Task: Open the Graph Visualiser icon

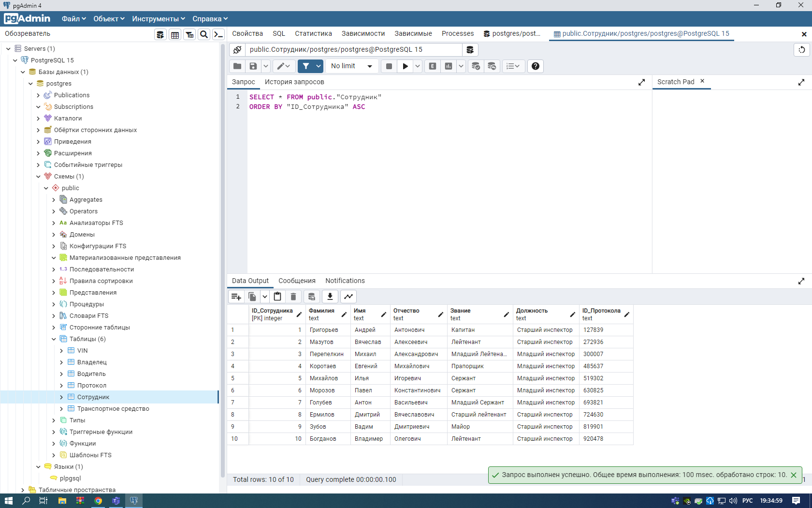Action: 348,297
